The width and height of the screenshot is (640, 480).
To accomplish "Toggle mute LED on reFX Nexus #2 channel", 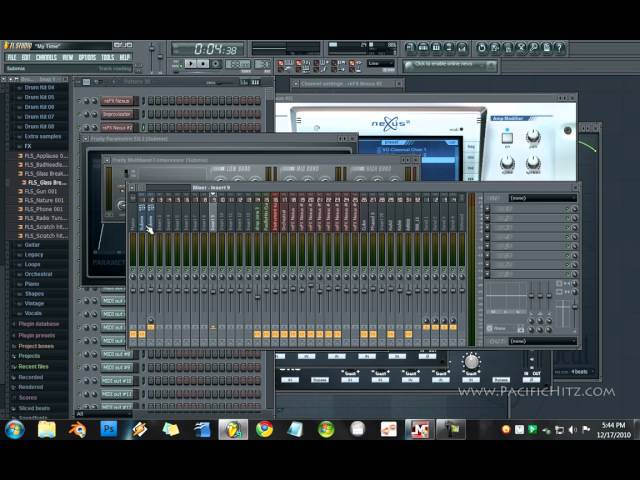I will pyautogui.click(x=79, y=128).
